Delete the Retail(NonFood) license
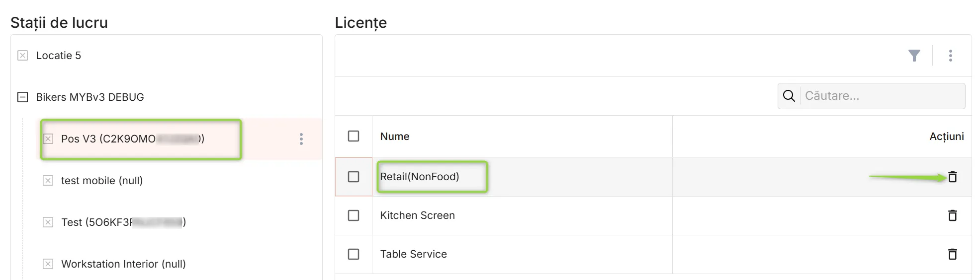 (952, 177)
